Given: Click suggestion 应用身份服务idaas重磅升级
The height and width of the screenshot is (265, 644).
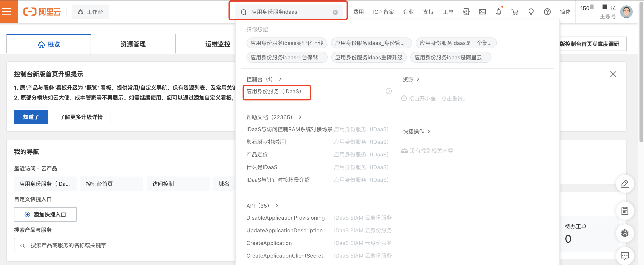Looking at the screenshot, I should click(369, 58).
